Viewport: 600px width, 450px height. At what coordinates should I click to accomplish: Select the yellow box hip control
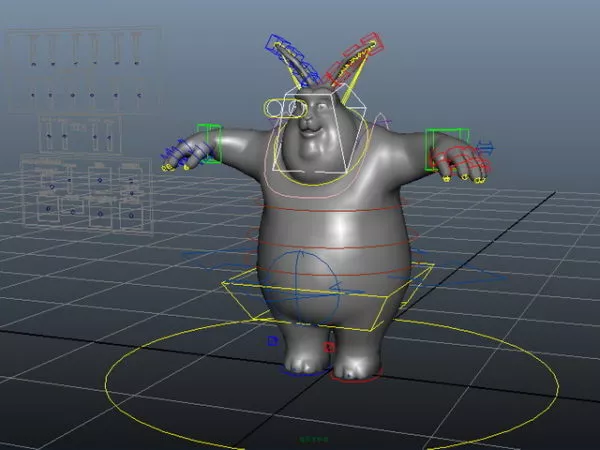point(328,295)
